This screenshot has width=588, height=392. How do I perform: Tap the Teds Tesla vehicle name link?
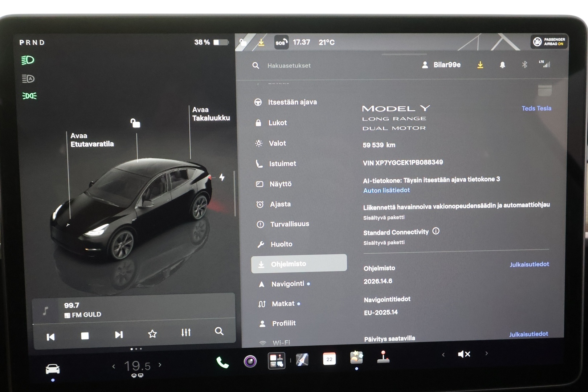click(536, 108)
